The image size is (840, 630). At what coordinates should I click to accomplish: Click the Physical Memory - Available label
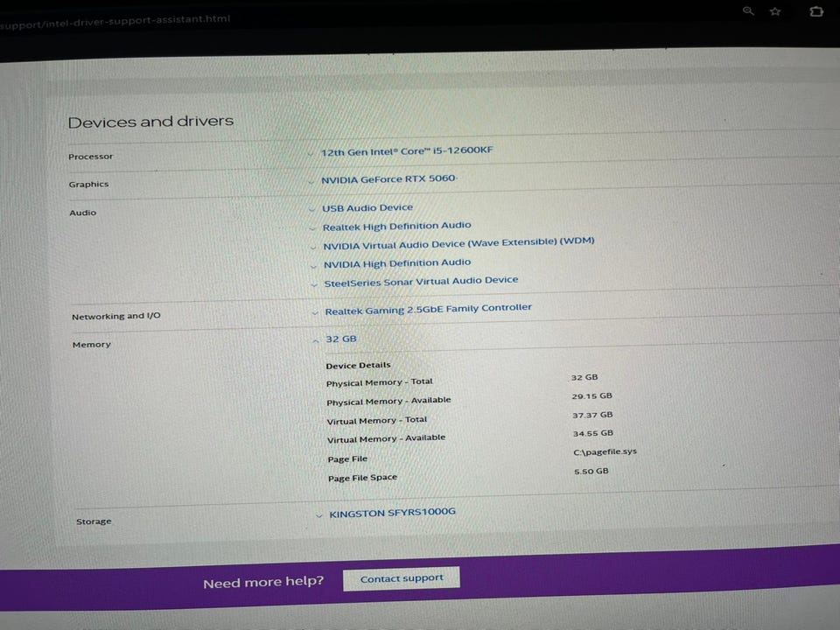388,402
